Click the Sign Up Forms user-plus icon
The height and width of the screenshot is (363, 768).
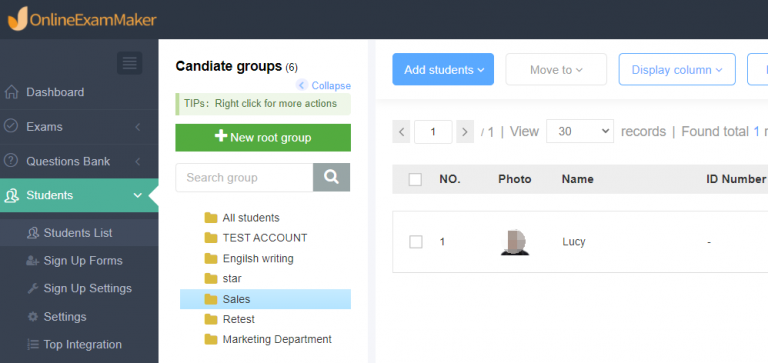coord(33,261)
